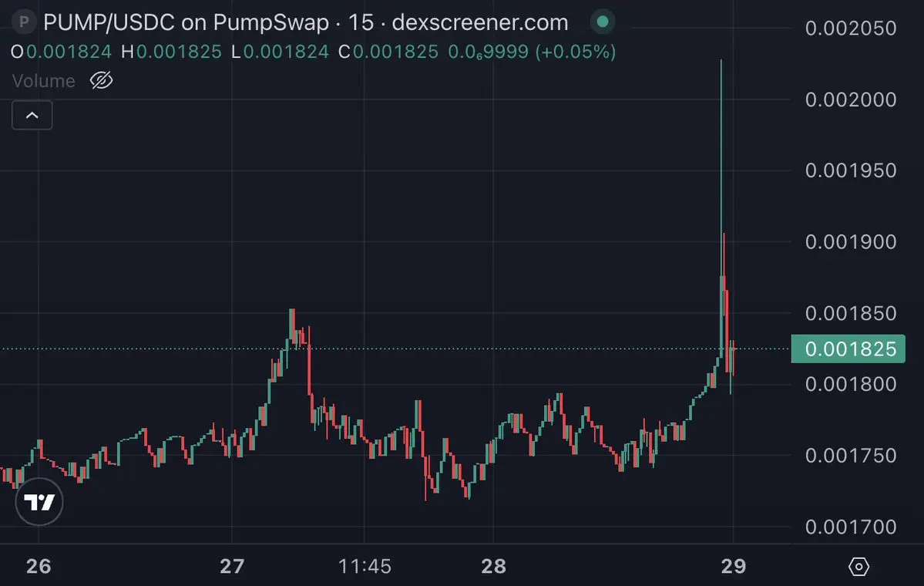Screen dimensions: 924x586
Task: Click the green live market status dot
Action: 602,22
